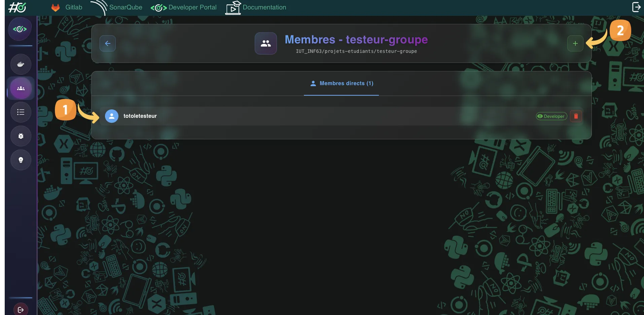
Task: Go to Developer Portal via top bar
Action: [x=192, y=7]
